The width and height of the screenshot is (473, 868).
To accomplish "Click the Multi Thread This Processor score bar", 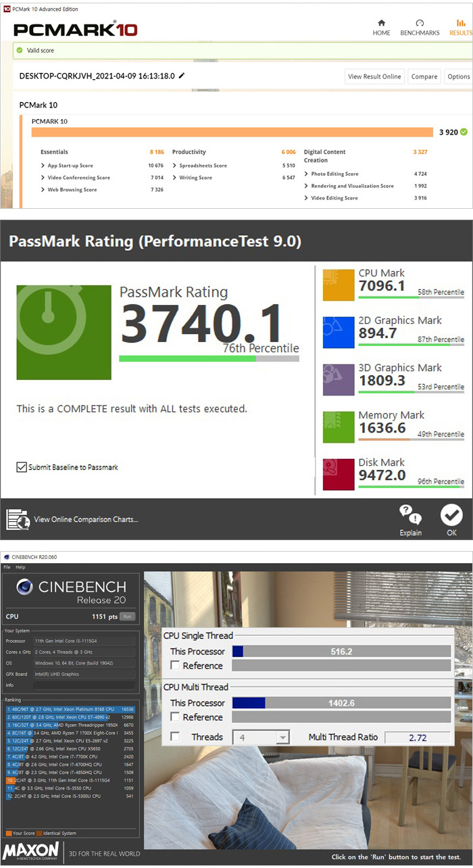I will 341,703.
